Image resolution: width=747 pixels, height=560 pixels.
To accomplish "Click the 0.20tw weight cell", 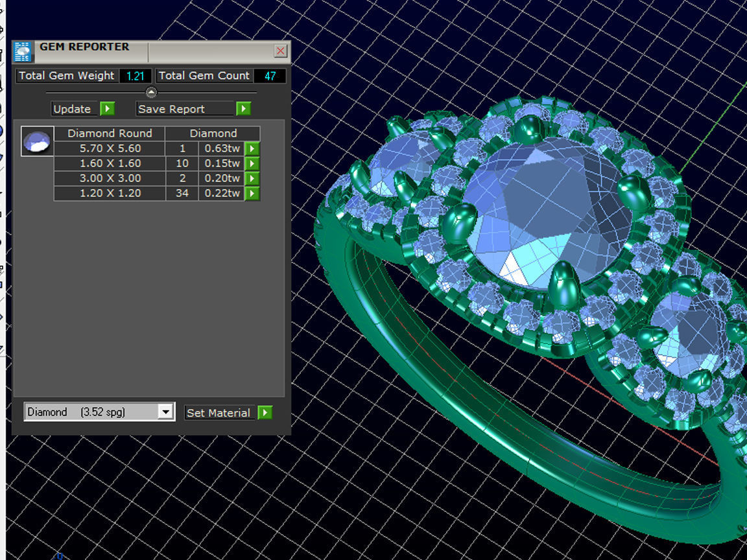I will point(222,178).
